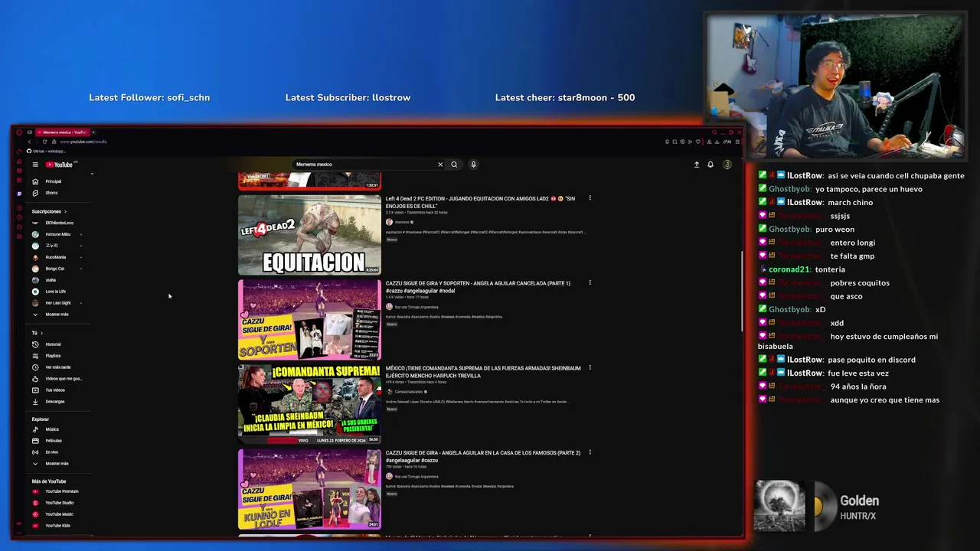
Task: Open 'EN LA CASA DE LOS FAMOSOS (PARTE 2)' title
Action: [x=483, y=457]
